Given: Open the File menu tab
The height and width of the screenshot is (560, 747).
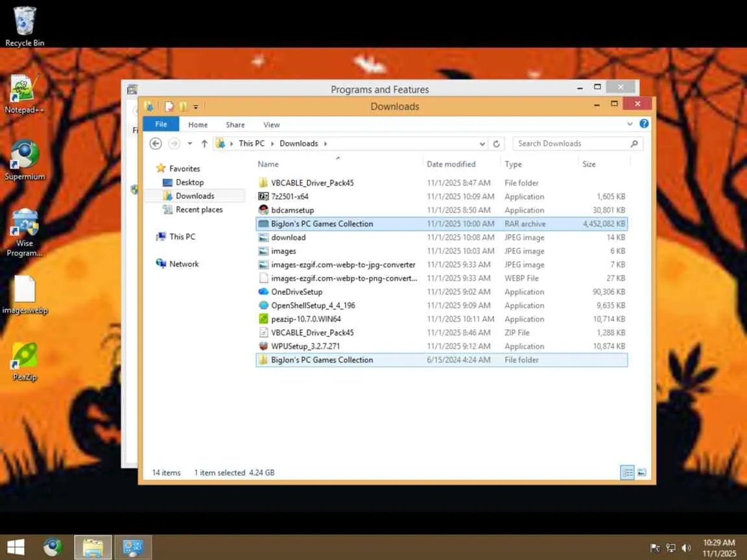Looking at the screenshot, I should click(161, 124).
